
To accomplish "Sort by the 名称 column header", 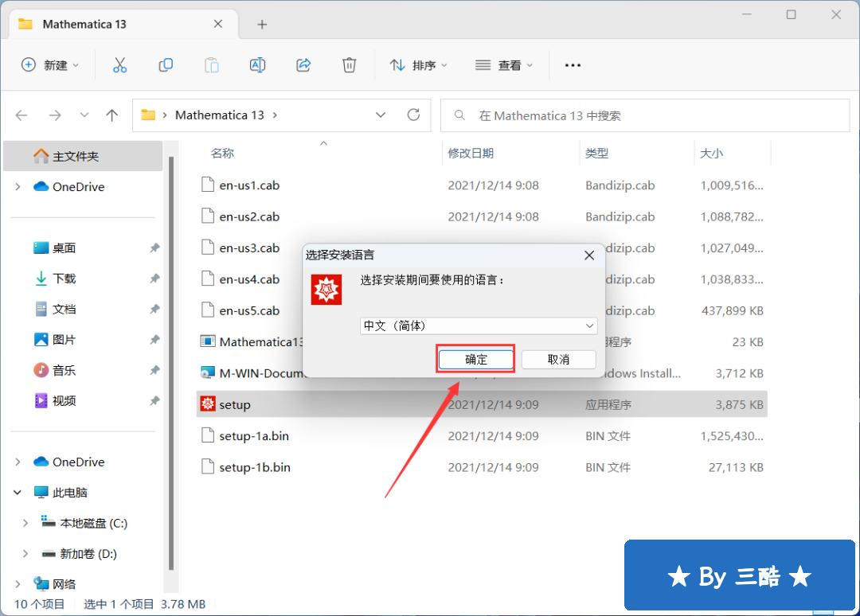I will (223, 154).
